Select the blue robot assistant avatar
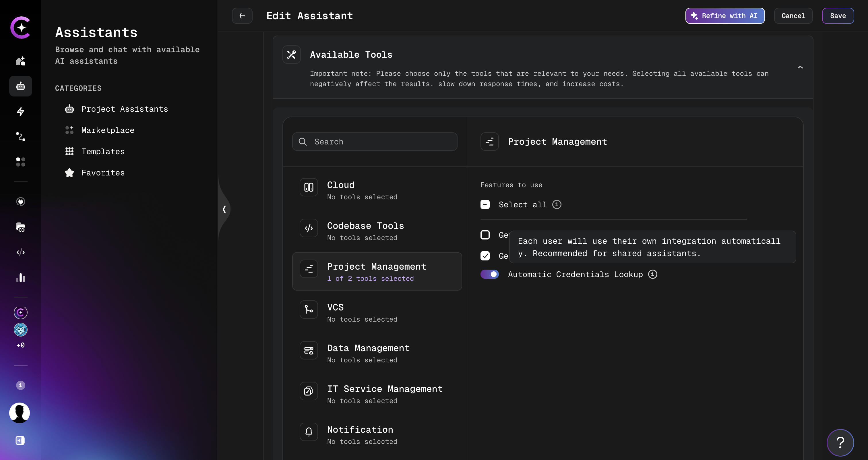Viewport: 868px width, 460px height. pyautogui.click(x=21, y=330)
